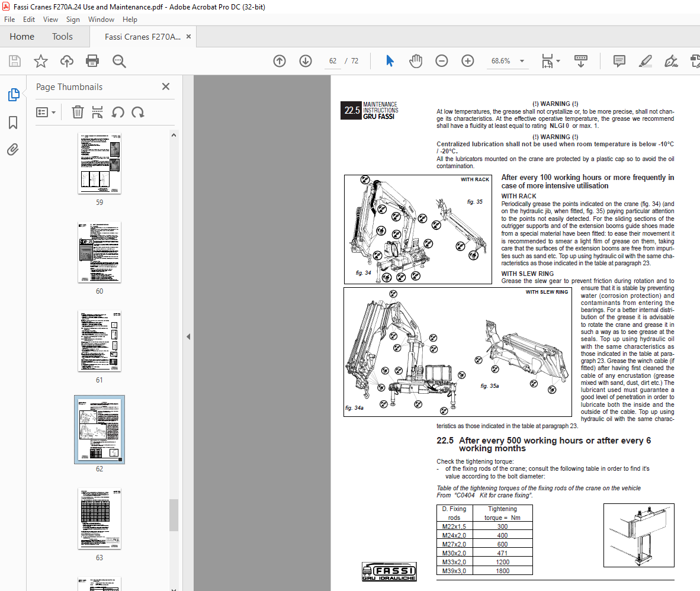Screen dimensions: 700x591
Task: Open the fit page options tool
Action: pos(547,61)
